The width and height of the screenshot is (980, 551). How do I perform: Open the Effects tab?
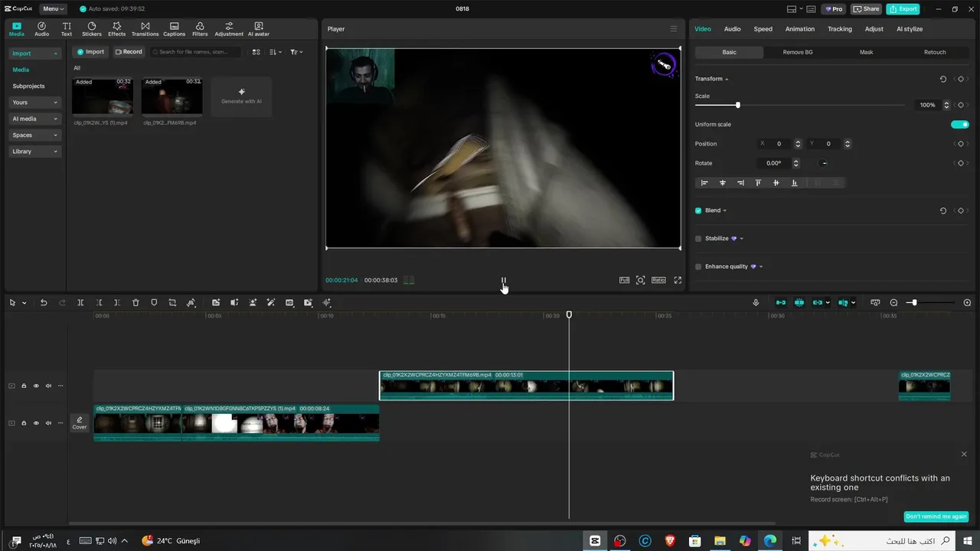point(116,29)
